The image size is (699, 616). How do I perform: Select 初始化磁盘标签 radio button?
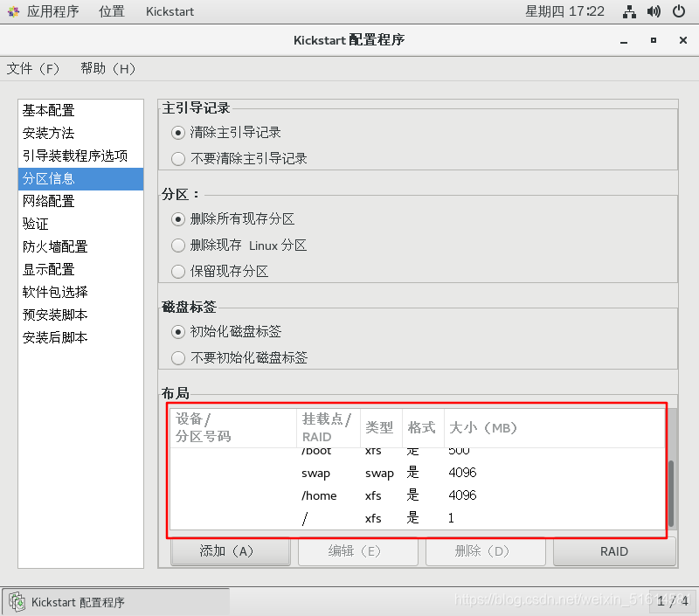[178, 332]
